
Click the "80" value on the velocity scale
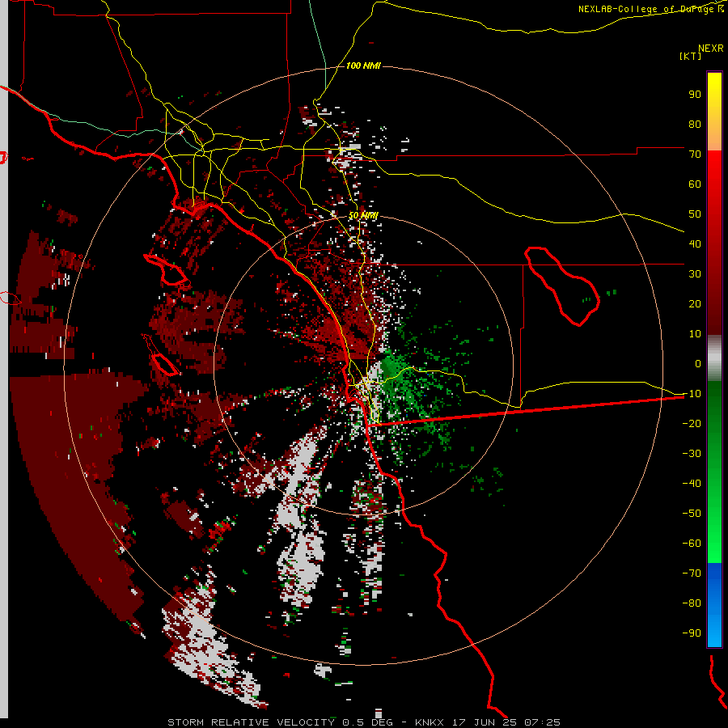click(695, 125)
